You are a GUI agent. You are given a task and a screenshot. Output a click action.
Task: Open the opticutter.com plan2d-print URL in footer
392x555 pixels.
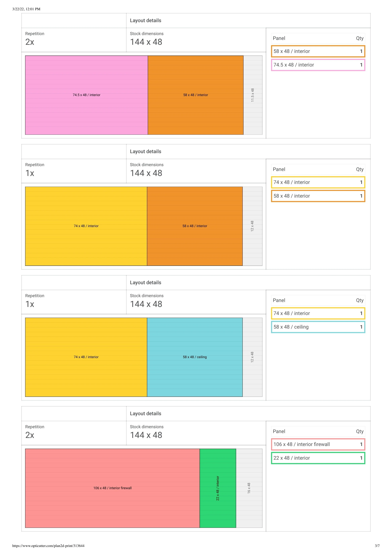point(48,546)
